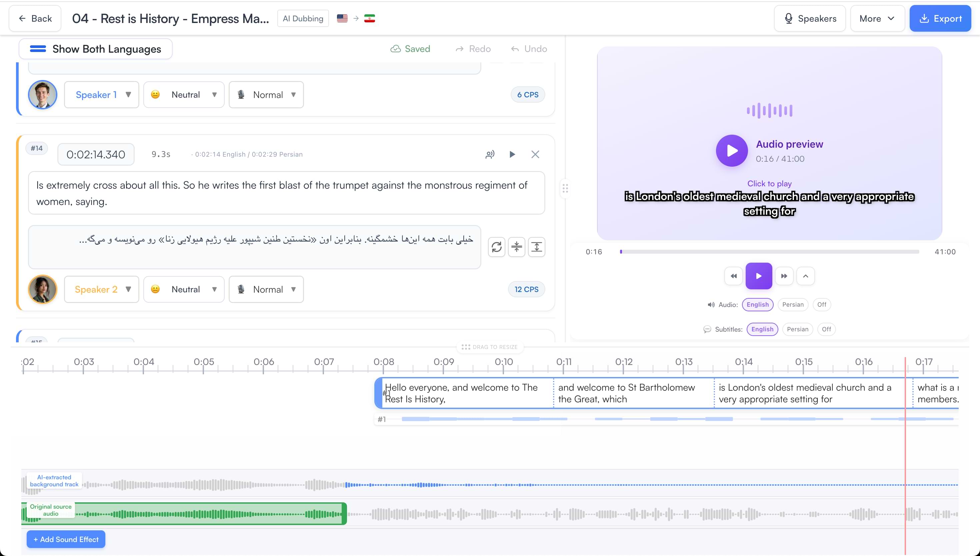The height and width of the screenshot is (556, 980).
Task: Click the panel divider handle beside the preview
Action: pyautogui.click(x=565, y=188)
